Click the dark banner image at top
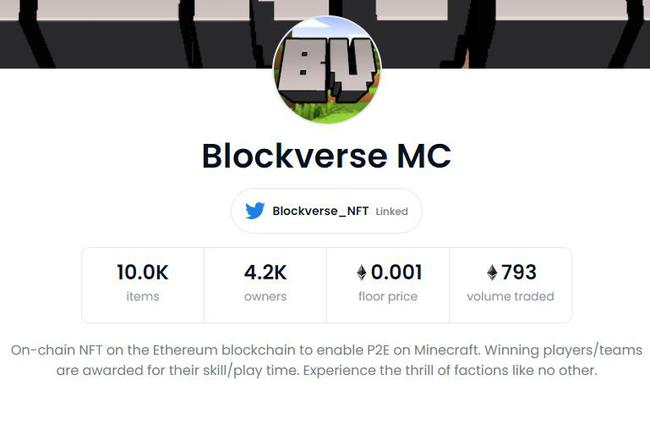 [x=120, y=30]
